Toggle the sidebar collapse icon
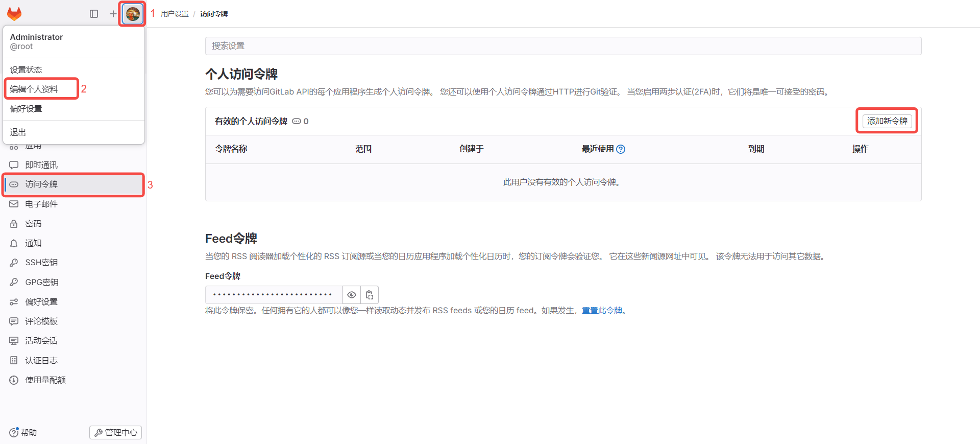The image size is (980, 444). tap(94, 14)
